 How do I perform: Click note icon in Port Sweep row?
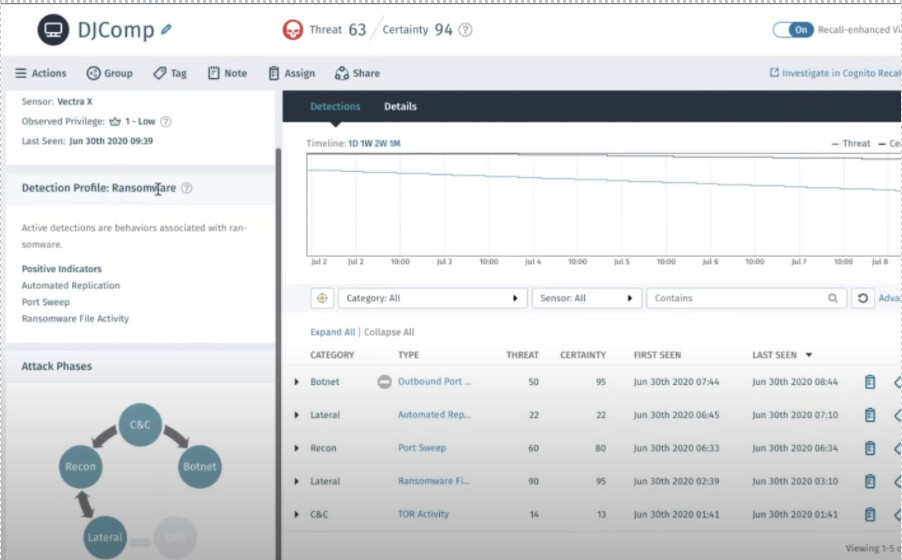(870, 448)
